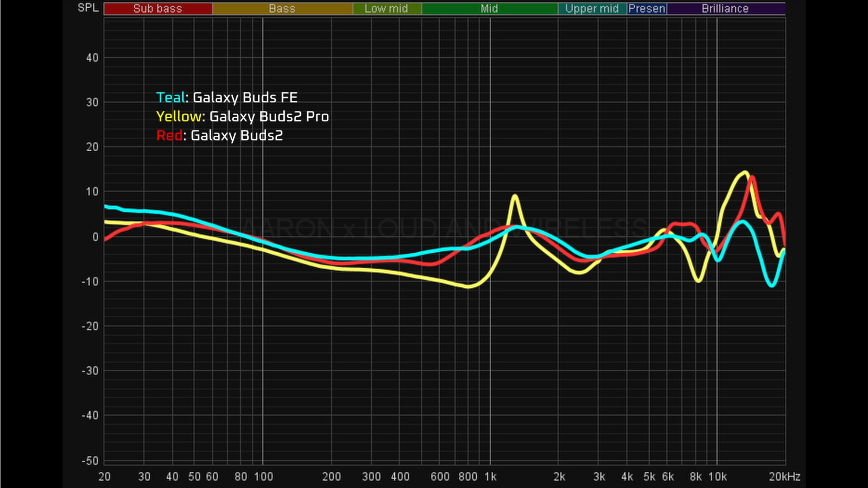Select the Presence band header
This screenshot has height=488, width=868.
point(646,9)
